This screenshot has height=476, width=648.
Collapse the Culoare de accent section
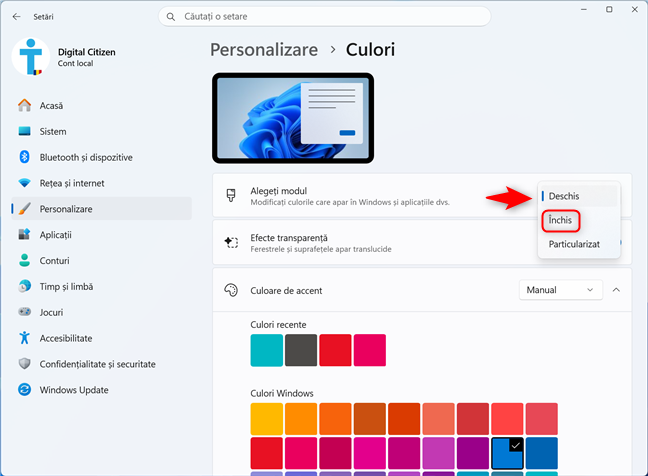(x=616, y=290)
